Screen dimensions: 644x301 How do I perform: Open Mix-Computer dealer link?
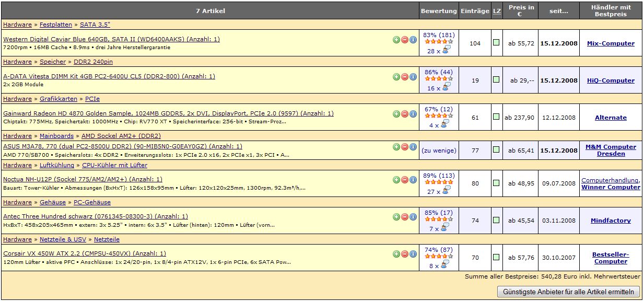[x=611, y=43]
